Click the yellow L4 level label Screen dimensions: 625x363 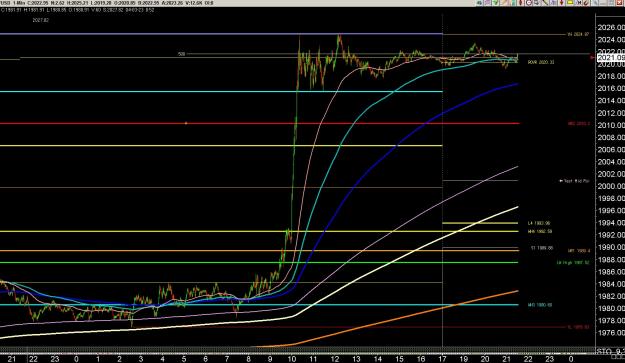[539, 223]
